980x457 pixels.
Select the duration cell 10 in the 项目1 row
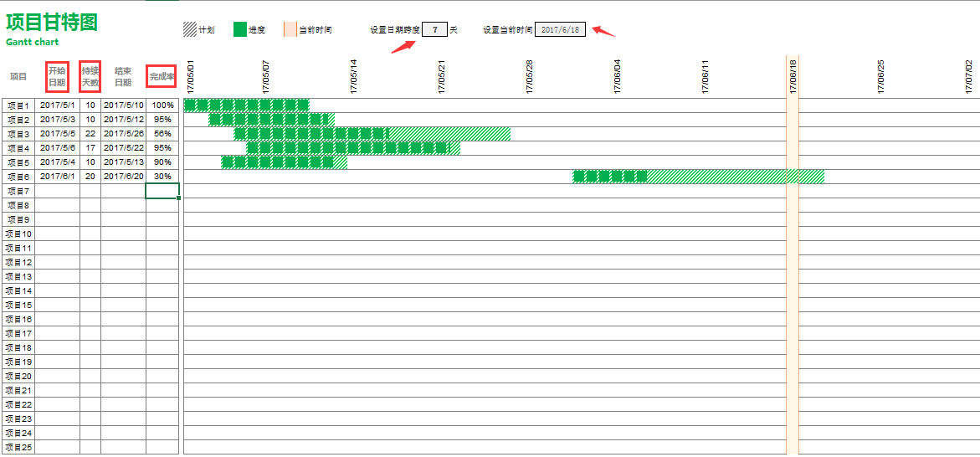coord(90,105)
